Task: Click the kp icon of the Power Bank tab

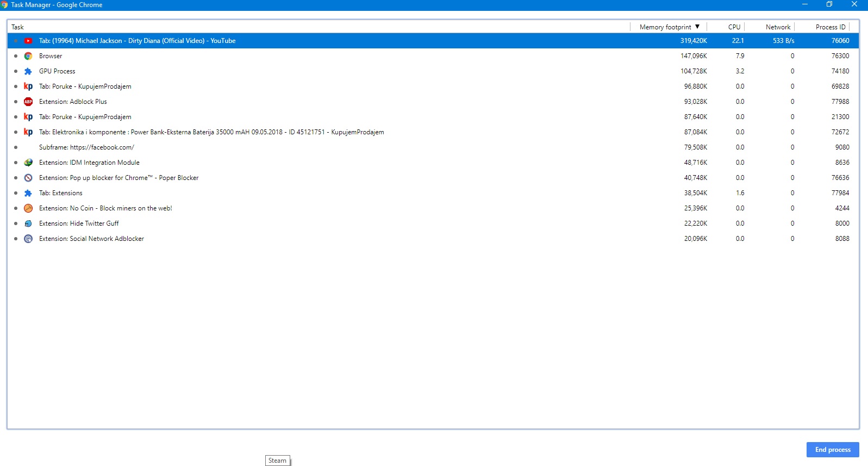Action: 28,132
